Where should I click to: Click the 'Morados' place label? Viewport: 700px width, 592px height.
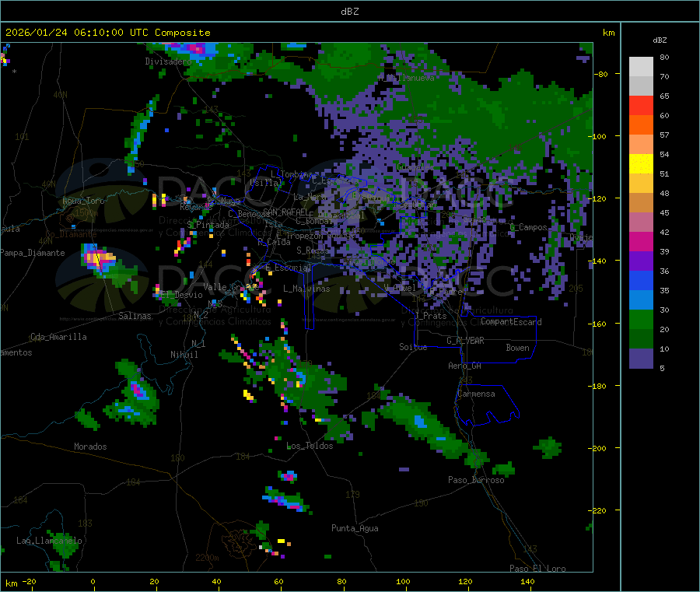90,447
